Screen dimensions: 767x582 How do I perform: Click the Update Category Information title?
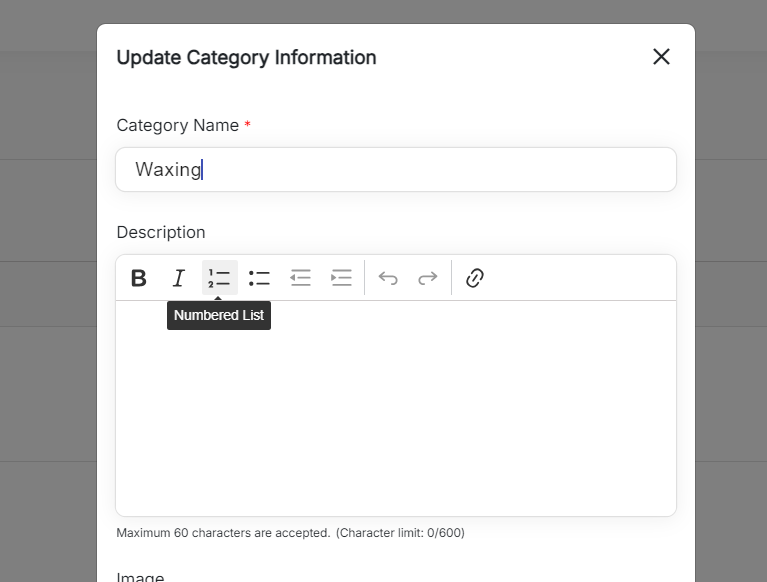pyautogui.click(x=246, y=57)
